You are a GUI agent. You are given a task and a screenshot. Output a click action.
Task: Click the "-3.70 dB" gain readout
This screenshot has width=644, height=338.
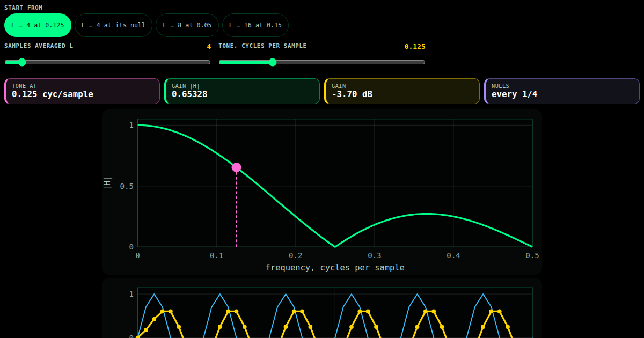point(352,94)
